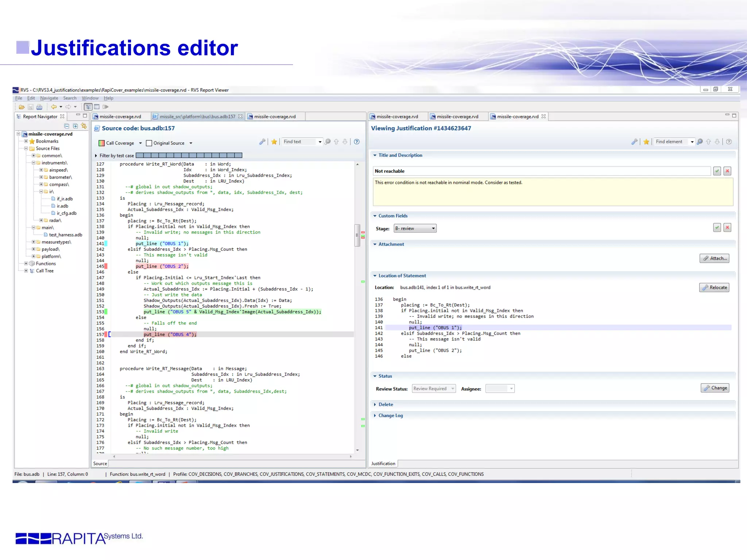Viewport: 747px width, 560px height.
Task: Open the Original Source dropdown arrow
Action: [x=191, y=143]
